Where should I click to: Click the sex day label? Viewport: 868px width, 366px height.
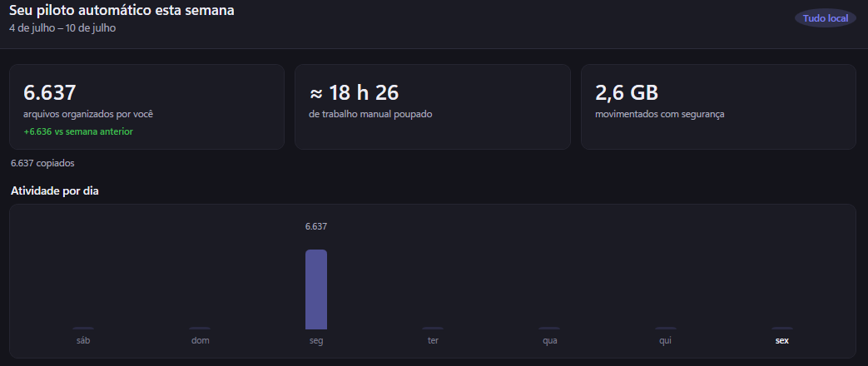click(x=782, y=340)
